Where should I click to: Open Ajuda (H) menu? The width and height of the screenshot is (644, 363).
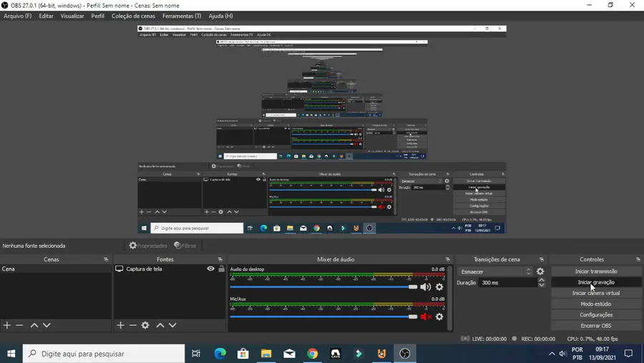coord(220,16)
